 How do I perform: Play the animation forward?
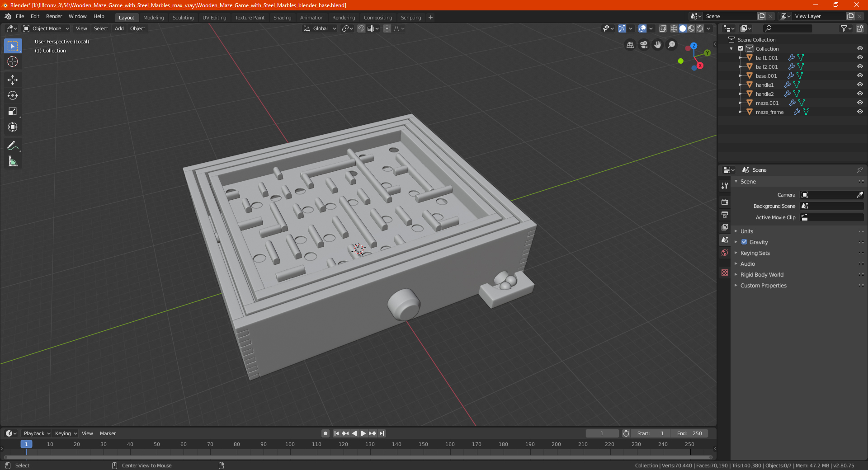tap(363, 433)
